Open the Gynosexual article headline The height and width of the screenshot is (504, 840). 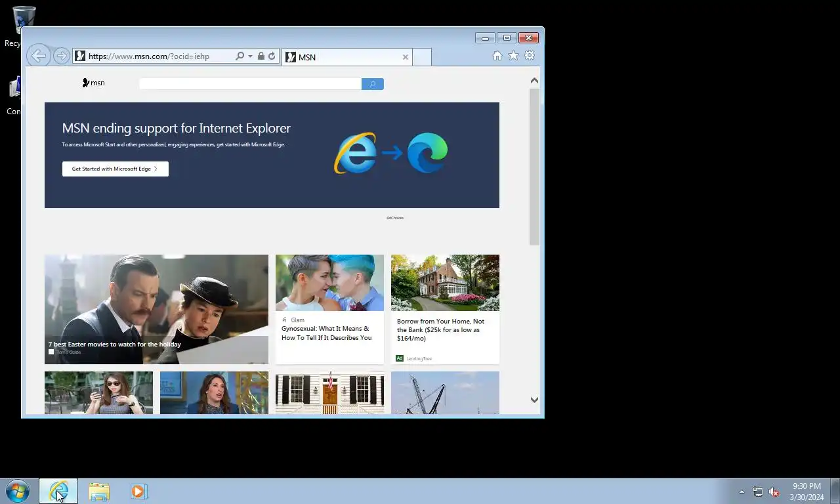[x=327, y=333]
